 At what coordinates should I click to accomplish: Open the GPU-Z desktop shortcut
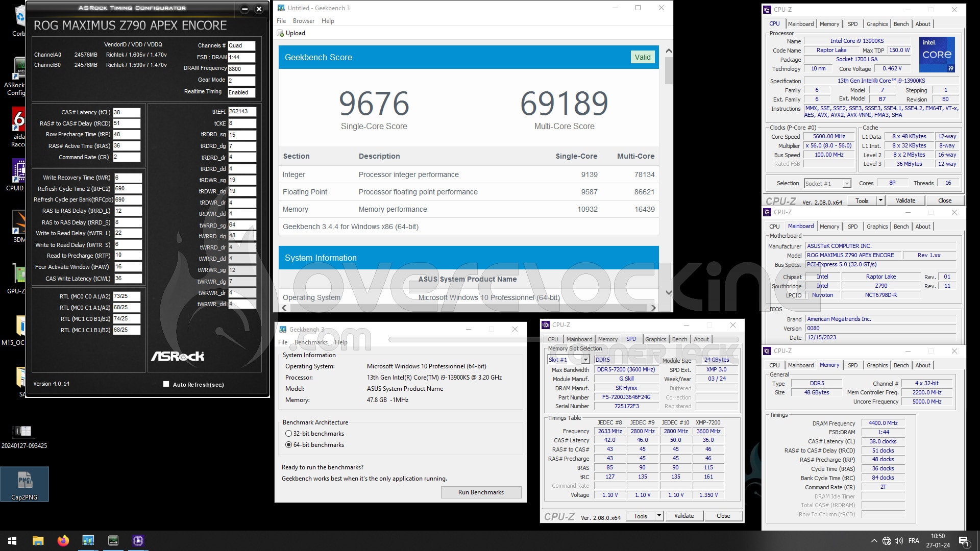(x=17, y=279)
